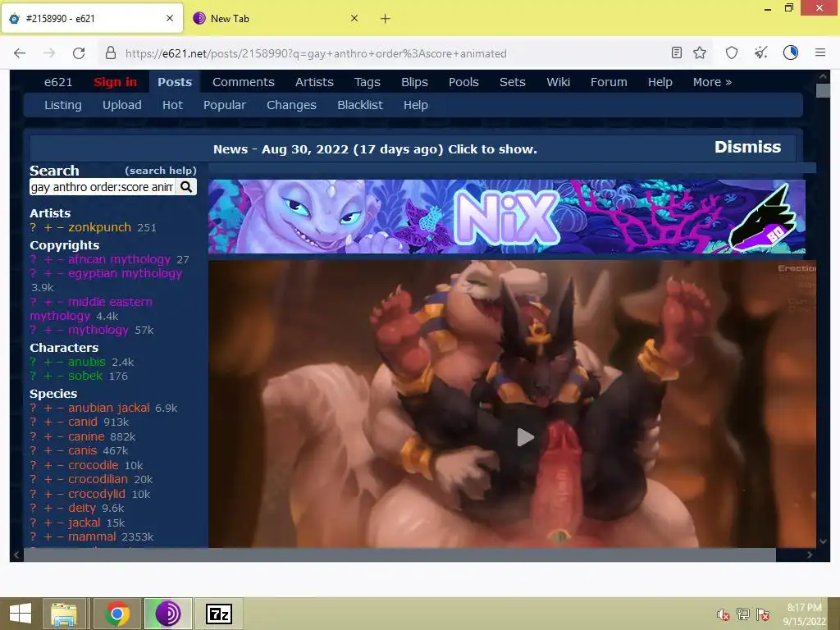Go to the 'Forum' page
The image size is (840, 630).
pyautogui.click(x=609, y=82)
